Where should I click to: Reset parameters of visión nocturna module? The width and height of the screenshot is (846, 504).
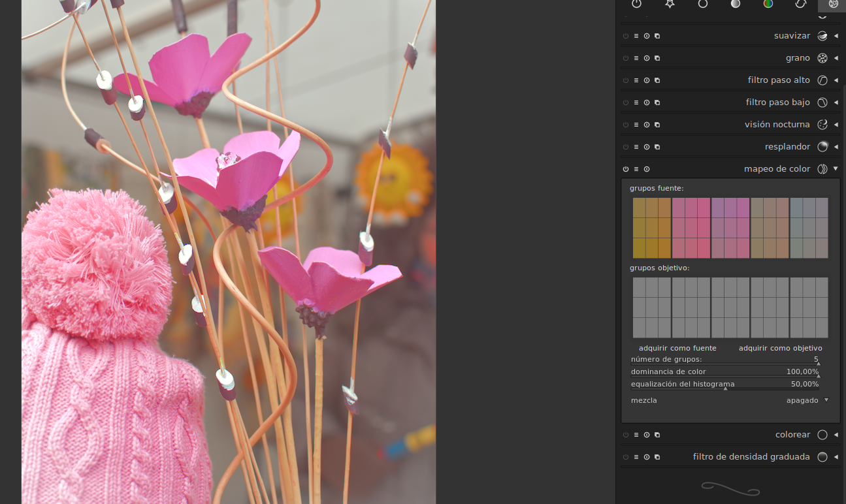647,125
